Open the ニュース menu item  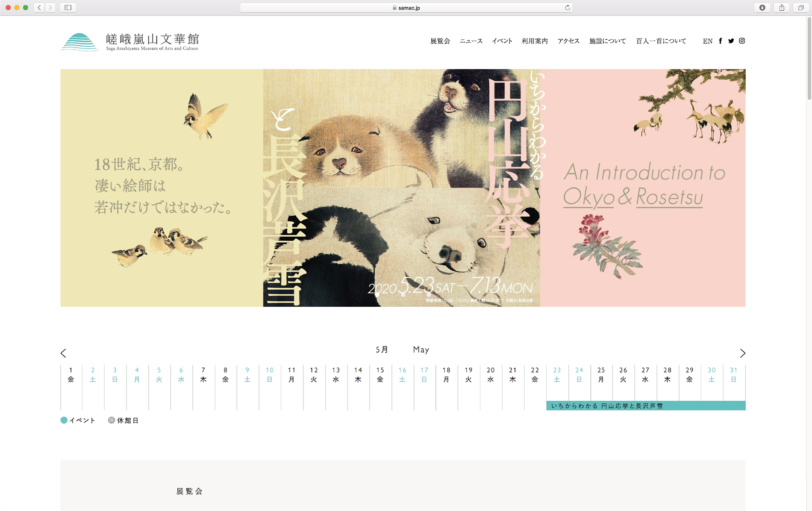click(471, 41)
